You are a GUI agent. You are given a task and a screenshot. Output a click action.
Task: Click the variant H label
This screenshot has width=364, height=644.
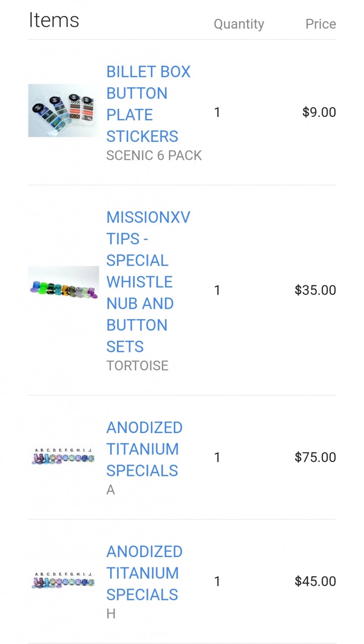(x=111, y=614)
